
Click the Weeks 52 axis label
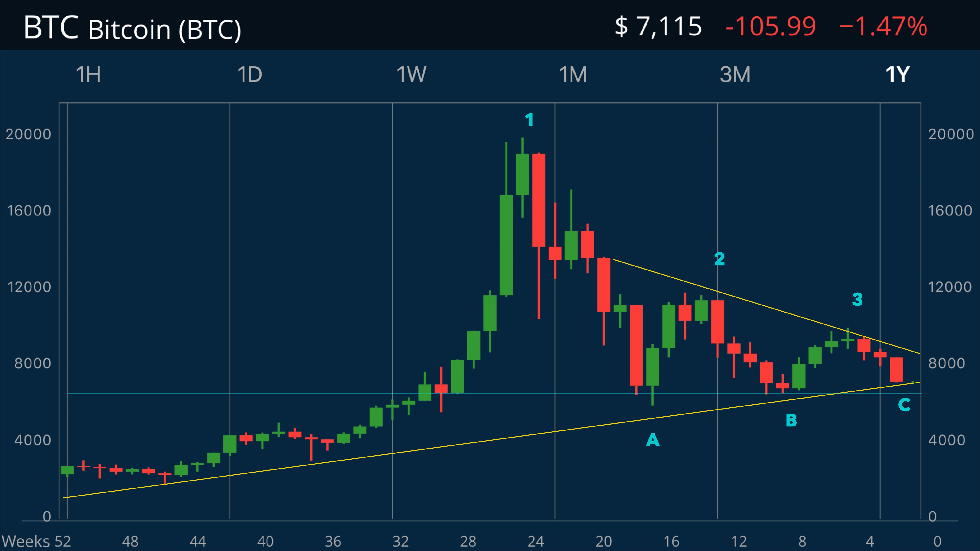pyautogui.click(x=36, y=541)
